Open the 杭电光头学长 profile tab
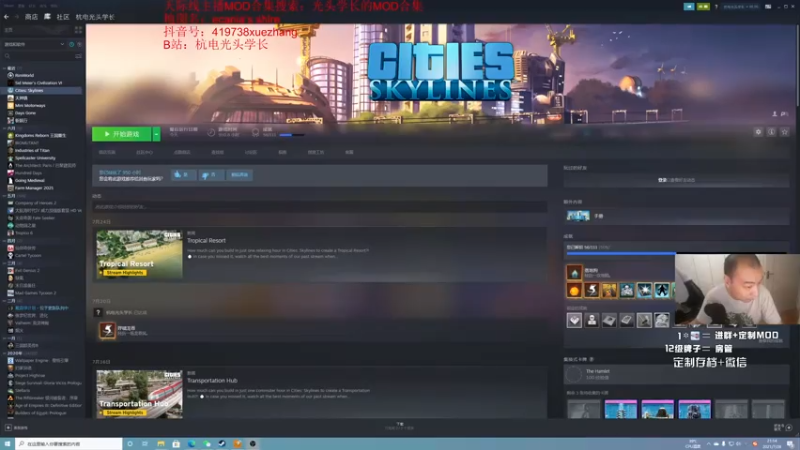The image size is (800, 450). 95,17
